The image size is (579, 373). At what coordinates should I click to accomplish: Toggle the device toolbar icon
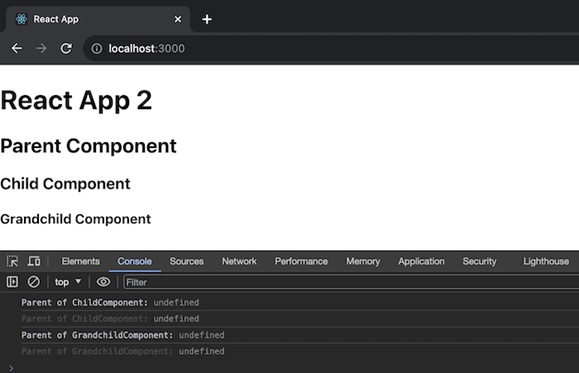pos(34,261)
